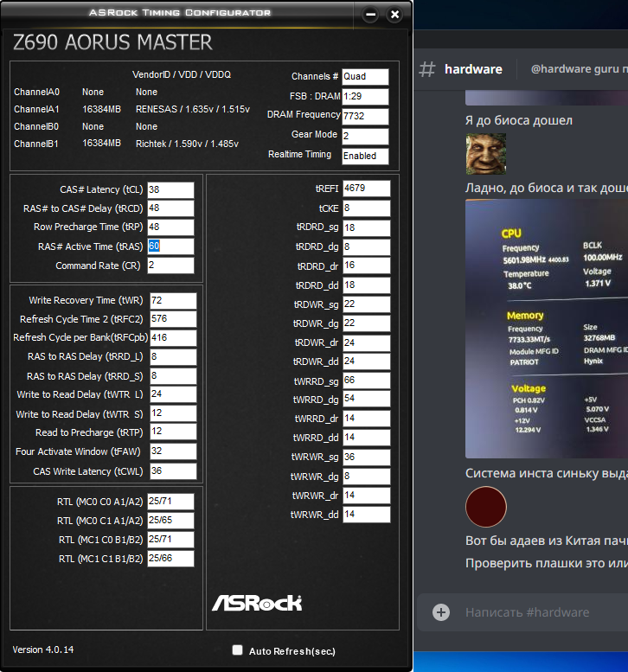628x672 pixels.
Task: Click the tRFC2 field showing 576
Action: coord(173,319)
